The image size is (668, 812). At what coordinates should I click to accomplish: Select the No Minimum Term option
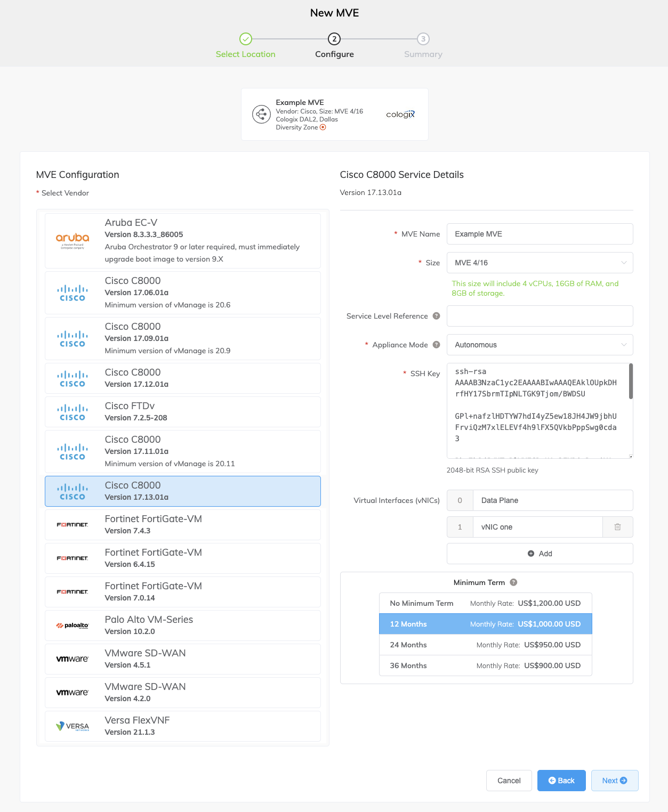485,603
